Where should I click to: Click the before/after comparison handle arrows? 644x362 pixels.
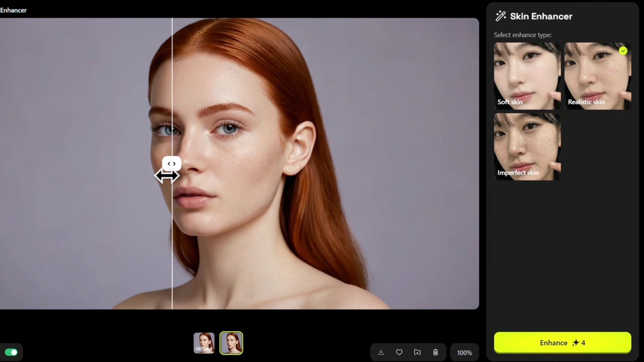tap(172, 164)
